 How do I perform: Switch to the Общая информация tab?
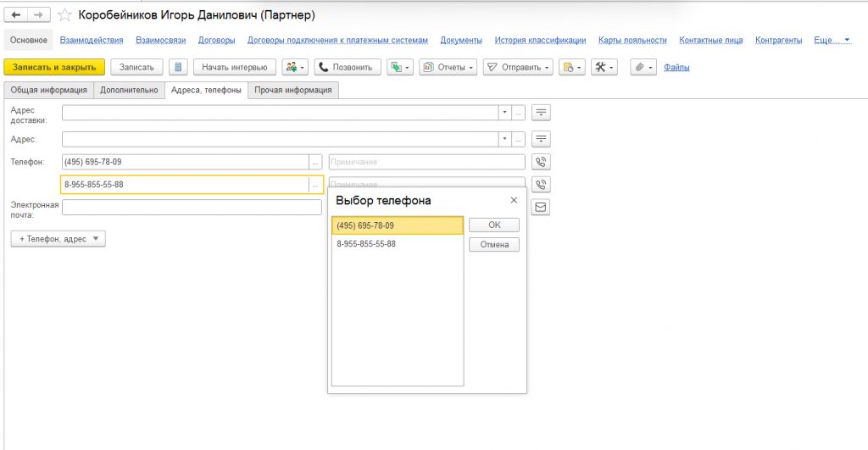click(x=48, y=90)
